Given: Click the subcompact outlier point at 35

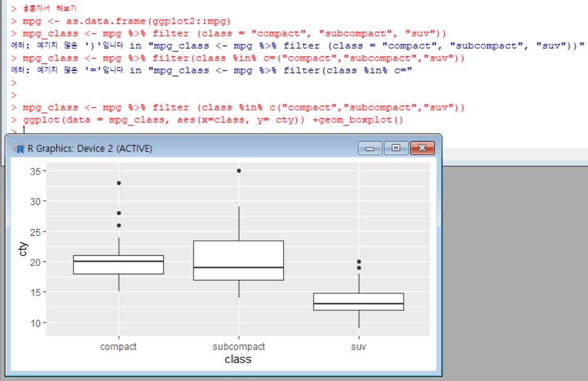Looking at the screenshot, I should tap(239, 171).
